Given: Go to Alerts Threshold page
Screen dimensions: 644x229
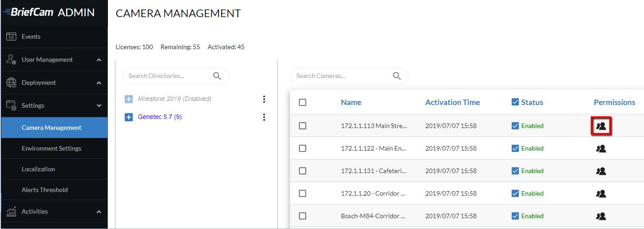Looking at the screenshot, I should pyautogui.click(x=45, y=190).
